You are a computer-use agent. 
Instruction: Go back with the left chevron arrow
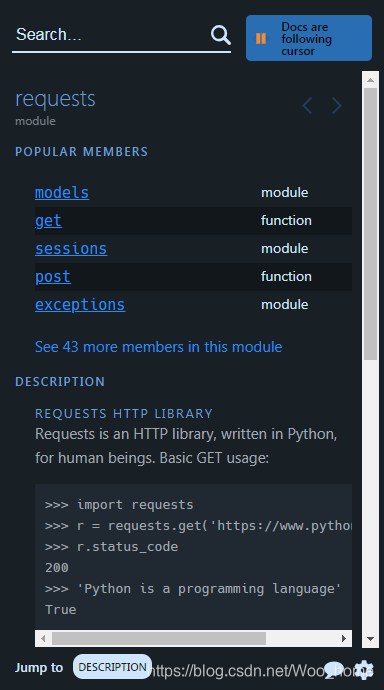click(x=307, y=106)
